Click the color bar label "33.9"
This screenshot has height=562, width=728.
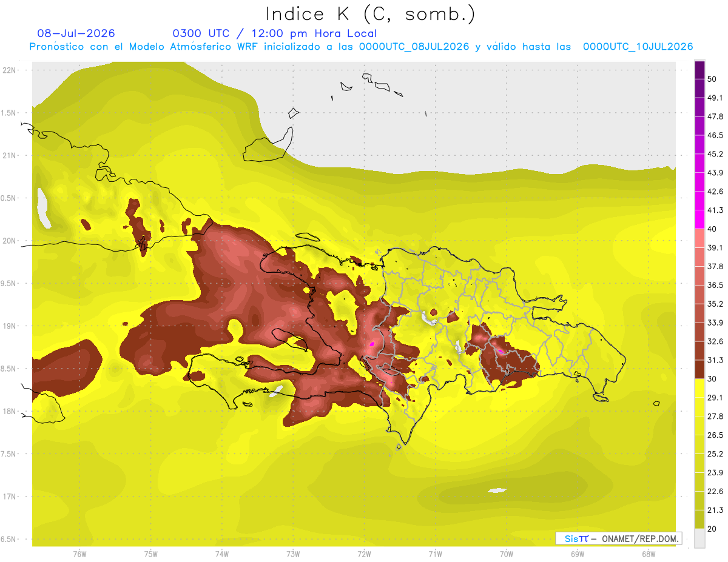[x=715, y=323]
